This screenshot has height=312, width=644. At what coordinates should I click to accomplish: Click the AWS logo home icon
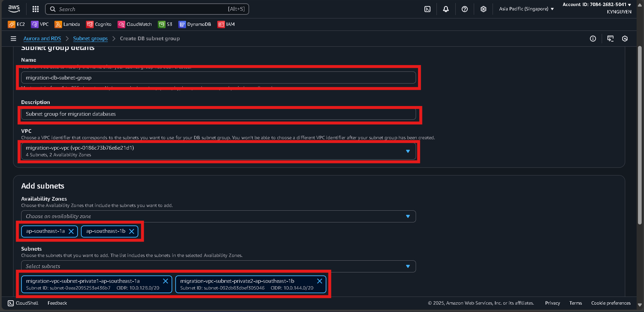(x=14, y=9)
